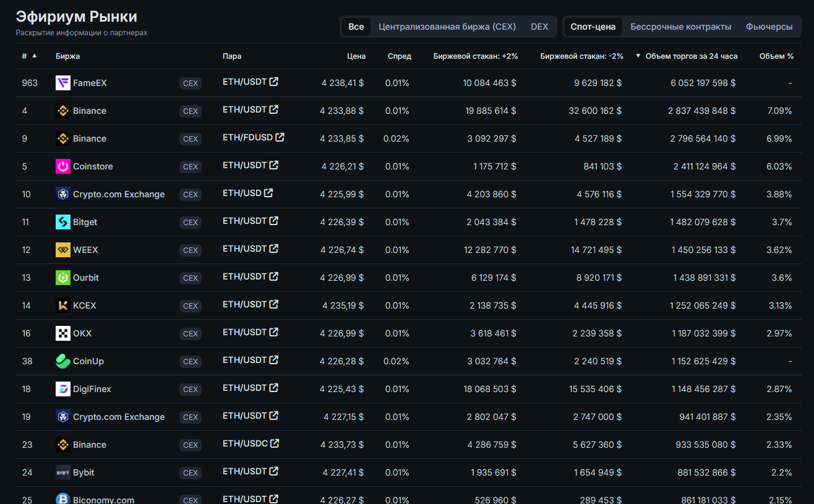Open the external link icon beside ETH/USDC
Image resolution: width=814 pixels, height=504 pixels.
tap(275, 443)
